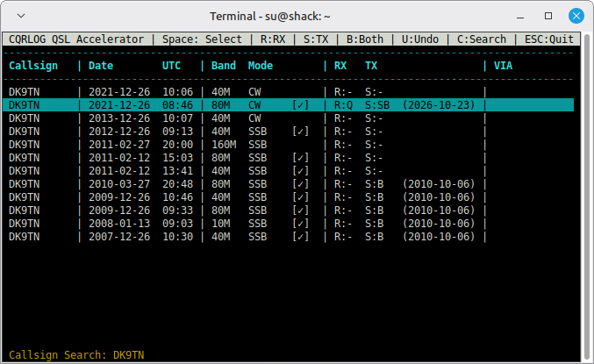Screen dimensions: 594x364
Task: Toggle checkmark on 2007-12-26 10:30 row
Action: tap(300, 237)
